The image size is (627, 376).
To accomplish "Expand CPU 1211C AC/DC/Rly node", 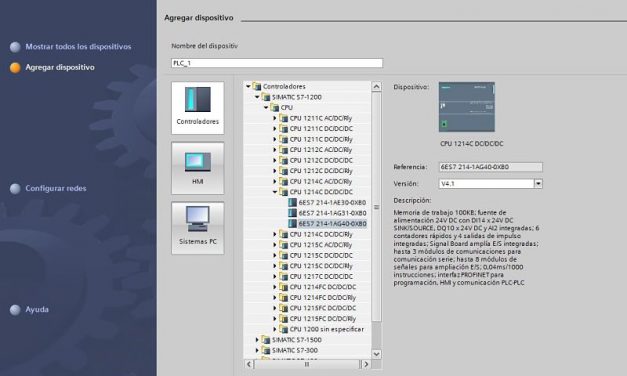I will (275, 118).
